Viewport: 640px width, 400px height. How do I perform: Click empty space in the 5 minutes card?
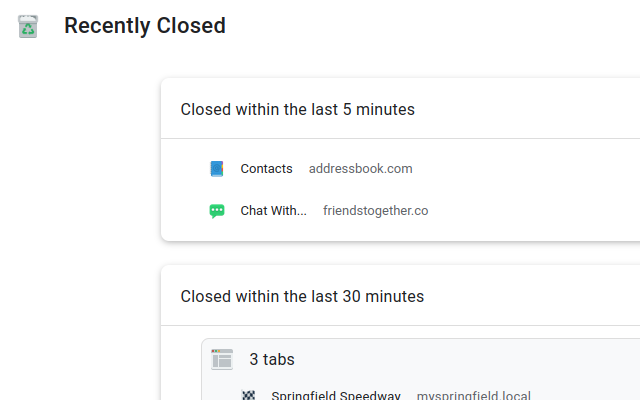(531, 190)
